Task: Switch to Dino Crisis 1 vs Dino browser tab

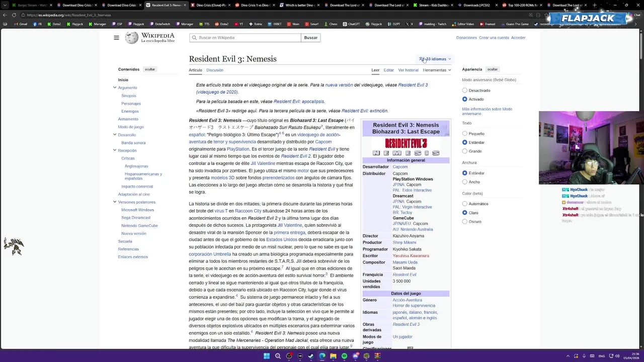Action: pos(255,5)
